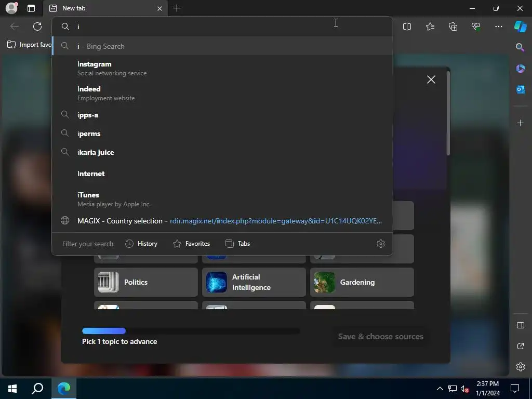The height and width of the screenshot is (399, 532).
Task: Click the topic dialog vertical scrollbar
Action: 448,113
